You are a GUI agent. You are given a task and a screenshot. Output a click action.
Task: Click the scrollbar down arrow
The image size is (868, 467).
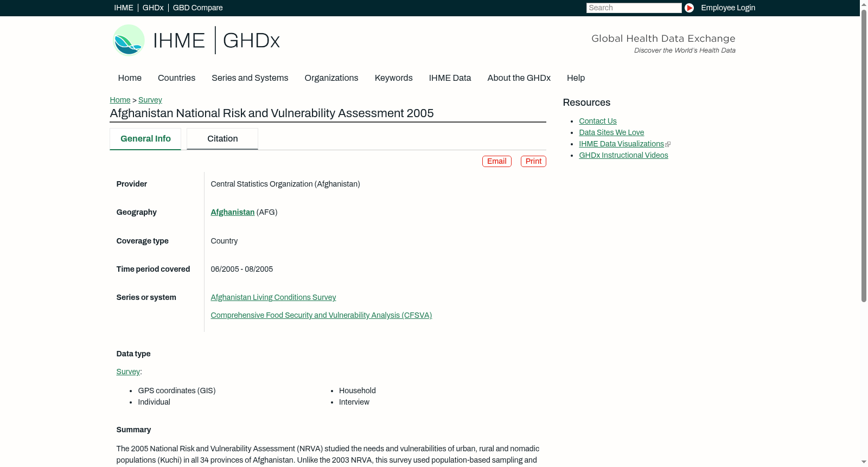click(x=864, y=462)
